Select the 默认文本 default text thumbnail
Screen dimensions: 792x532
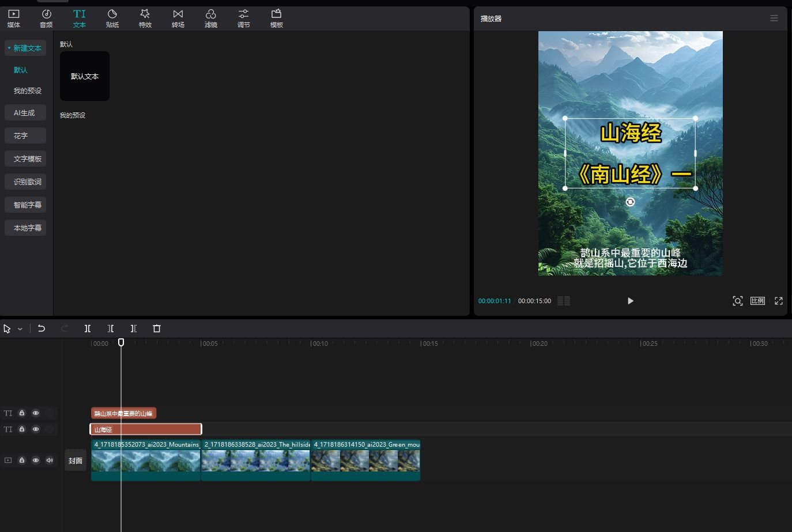pyautogui.click(x=85, y=76)
